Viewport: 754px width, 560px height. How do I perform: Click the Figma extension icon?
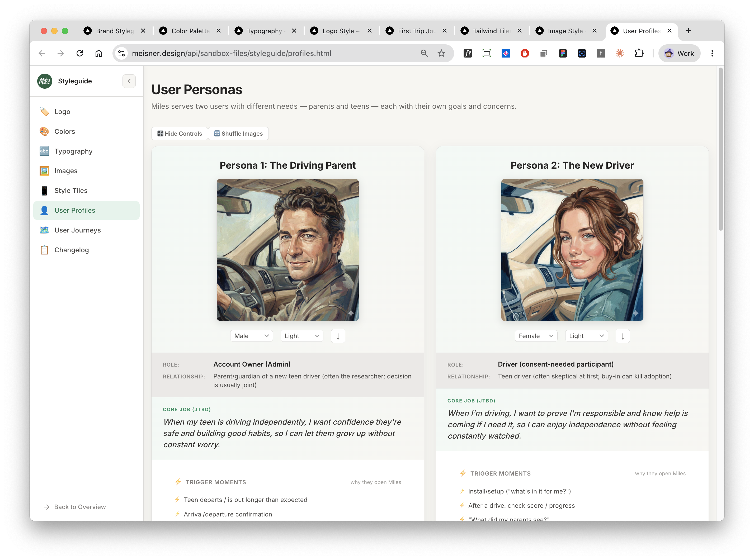562,53
